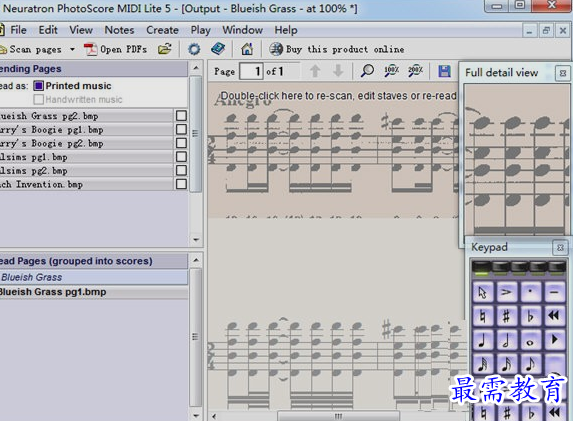Check the box for Invention.bmp
This screenshot has height=421, width=573.
[x=181, y=184]
